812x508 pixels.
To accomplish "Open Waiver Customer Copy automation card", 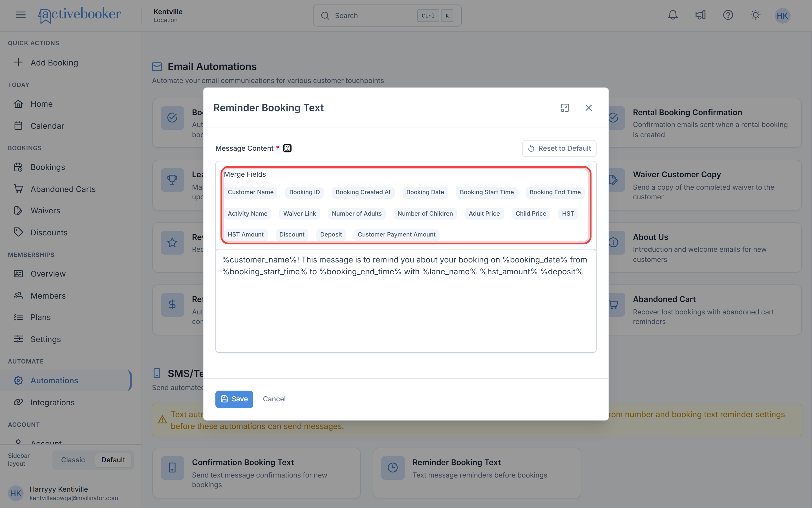I will point(705,185).
